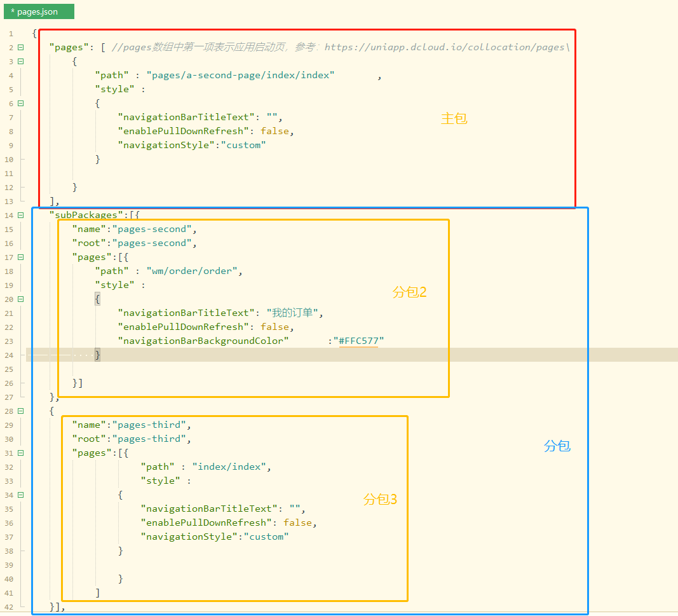Collapse the fold icon next to line 3
Image resolution: width=678 pixels, height=616 pixels.
[x=20, y=61]
